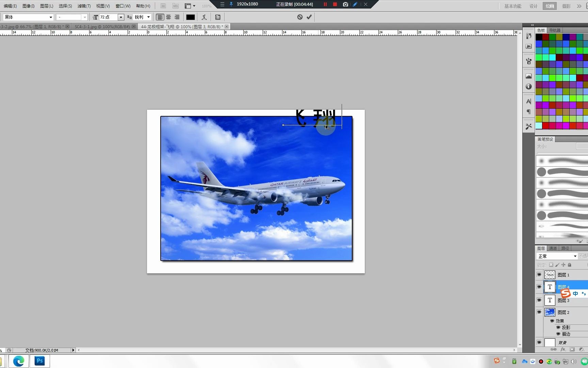
Task: Toggle the Character and Paragraph panels
Action: (x=218, y=17)
